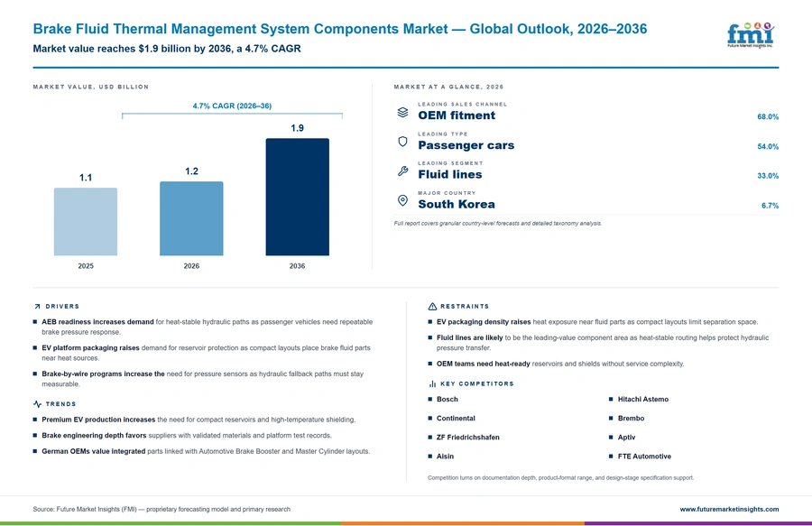812x526 pixels.
Task: Click 'OEM teams need heat-ready' restraint
Action: 484,364
